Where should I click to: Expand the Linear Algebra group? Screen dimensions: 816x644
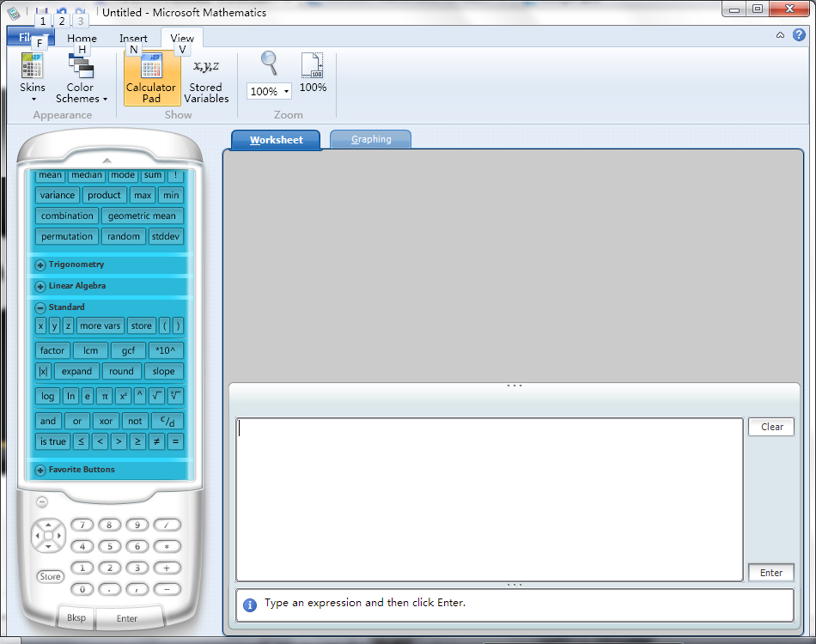[x=40, y=286]
